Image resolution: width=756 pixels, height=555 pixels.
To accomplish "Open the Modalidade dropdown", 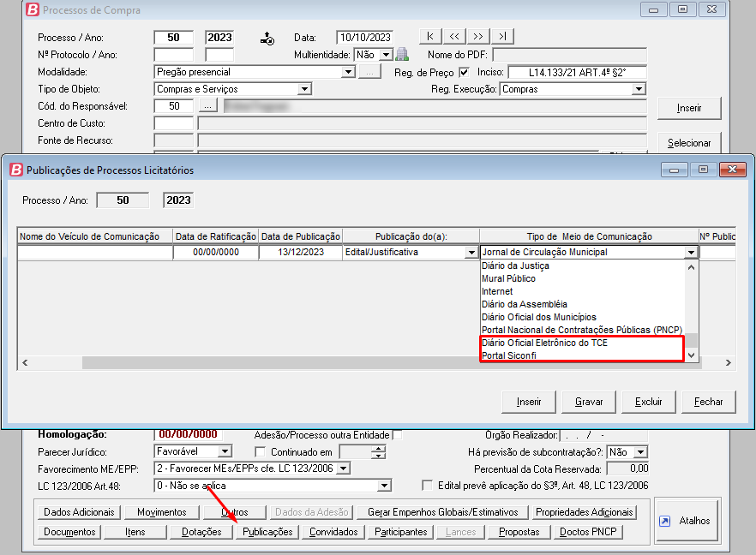I will (348, 72).
